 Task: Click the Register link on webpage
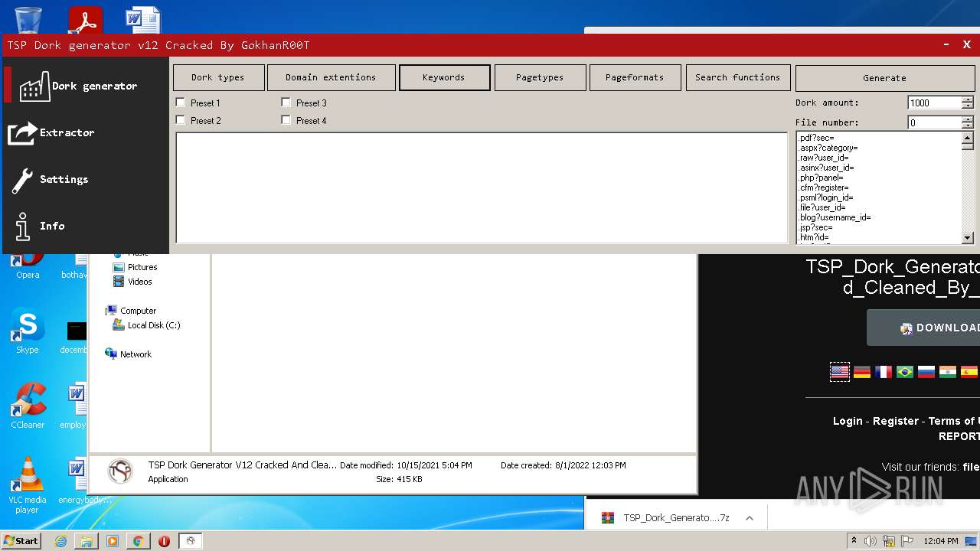896,421
